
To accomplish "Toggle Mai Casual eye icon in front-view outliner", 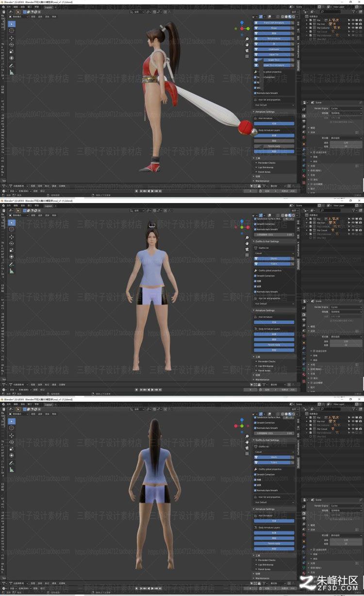I will pyautogui.click(x=352, y=230).
